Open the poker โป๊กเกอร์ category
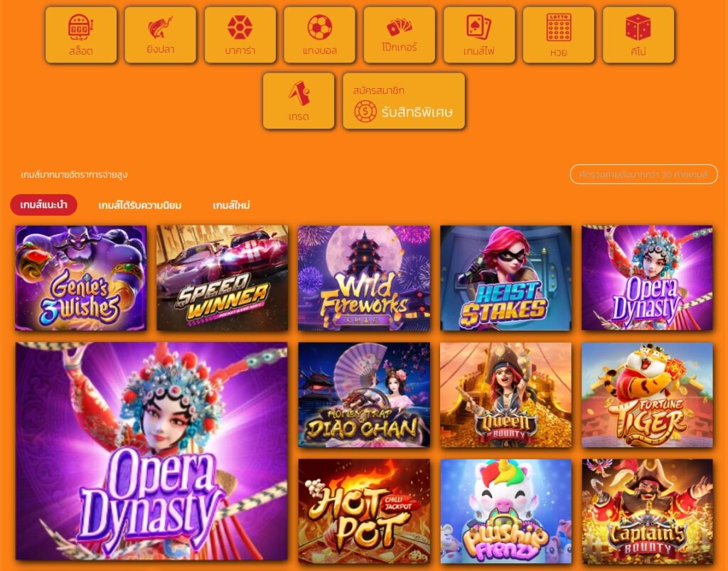Image resolution: width=728 pixels, height=571 pixels. [400, 35]
